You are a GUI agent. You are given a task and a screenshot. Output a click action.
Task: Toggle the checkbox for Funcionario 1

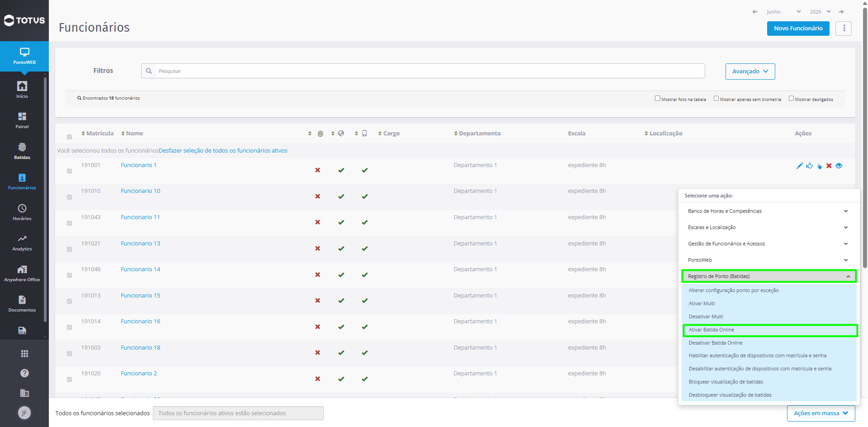click(69, 171)
